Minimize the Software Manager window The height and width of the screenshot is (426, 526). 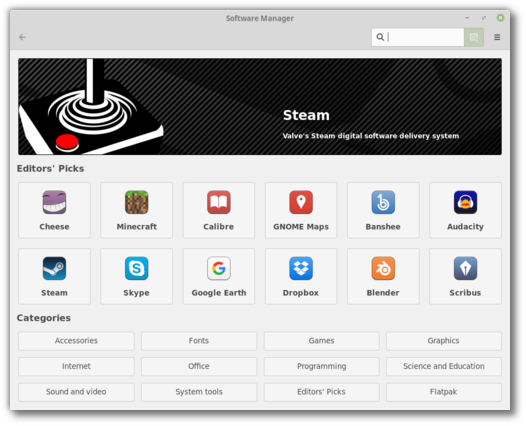pyautogui.click(x=467, y=18)
